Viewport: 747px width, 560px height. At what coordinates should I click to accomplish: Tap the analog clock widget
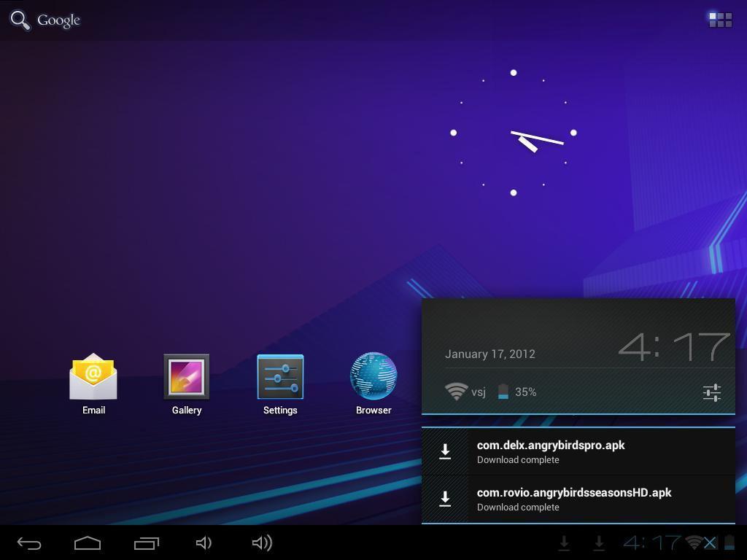pyautogui.click(x=514, y=133)
